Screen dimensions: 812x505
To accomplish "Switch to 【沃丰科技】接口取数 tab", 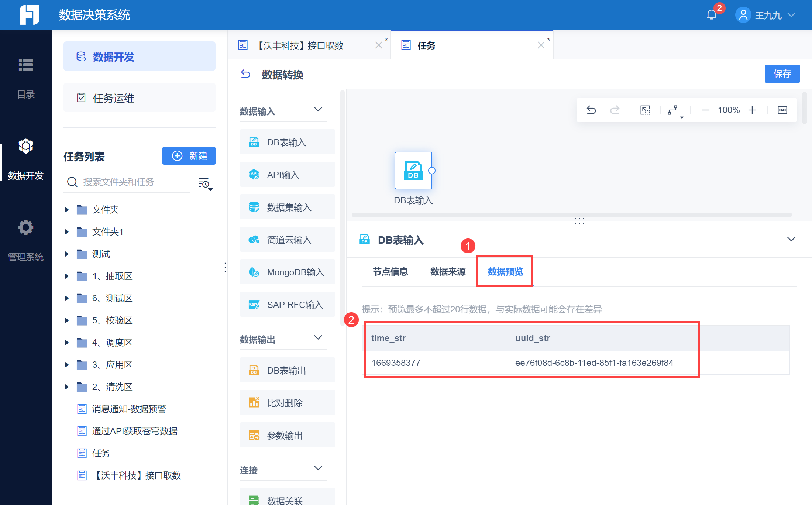I will (301, 45).
